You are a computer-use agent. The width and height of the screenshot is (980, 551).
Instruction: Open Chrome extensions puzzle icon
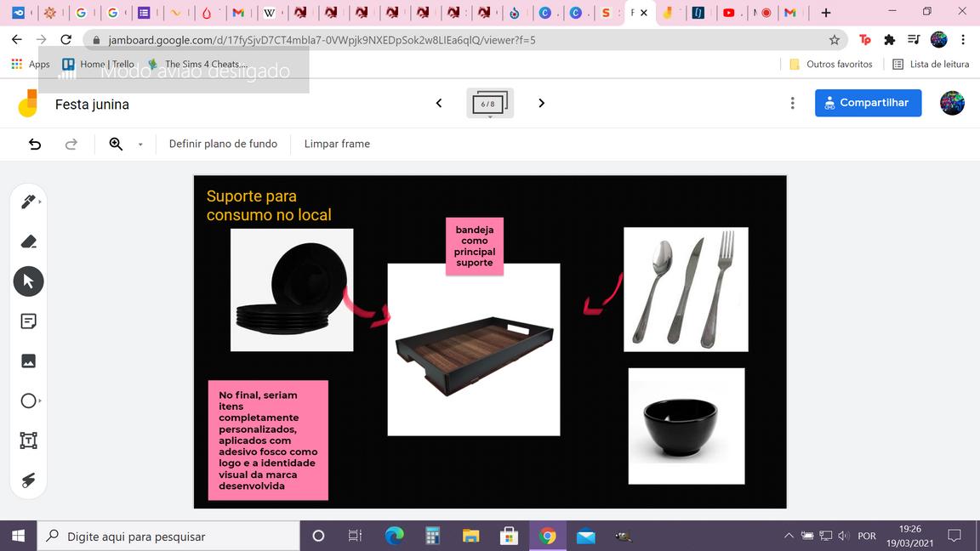pyautogui.click(x=889, y=40)
